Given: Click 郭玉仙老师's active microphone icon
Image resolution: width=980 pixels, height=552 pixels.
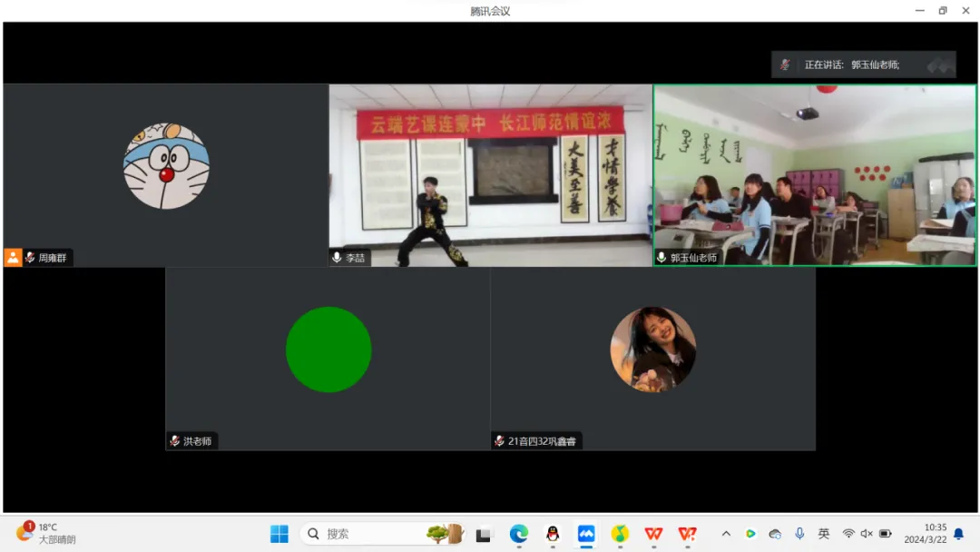Looking at the screenshot, I should 661,258.
